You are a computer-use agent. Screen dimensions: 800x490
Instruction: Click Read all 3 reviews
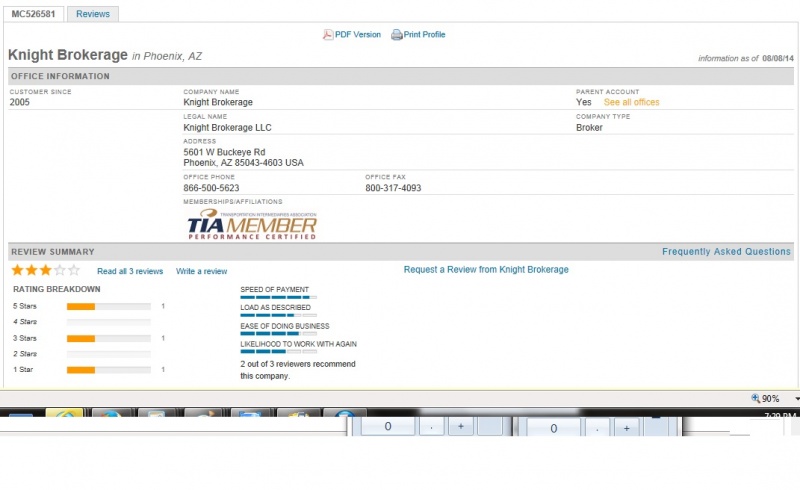click(130, 271)
